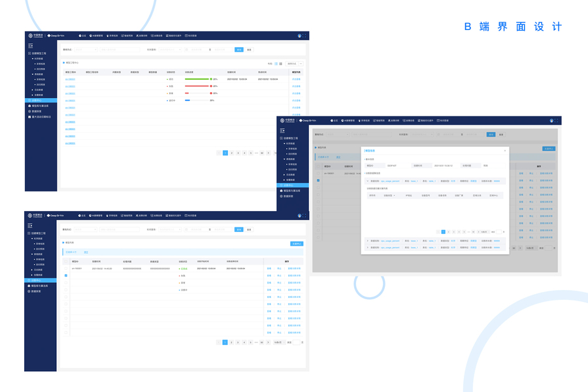Image resolution: width=588 pixels, height=392 pixels.
Task: Click the 训练中心 sidebar icon in bottom-left mockup
Action: pos(29,280)
